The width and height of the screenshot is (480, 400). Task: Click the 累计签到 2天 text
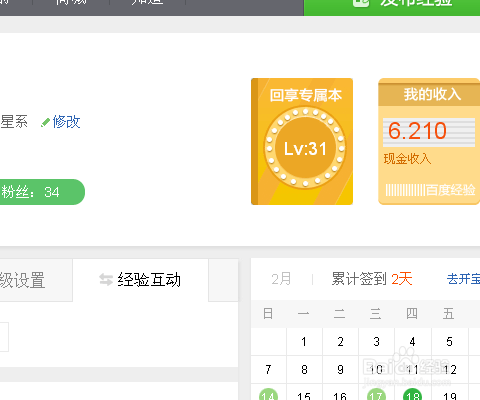[372, 279]
